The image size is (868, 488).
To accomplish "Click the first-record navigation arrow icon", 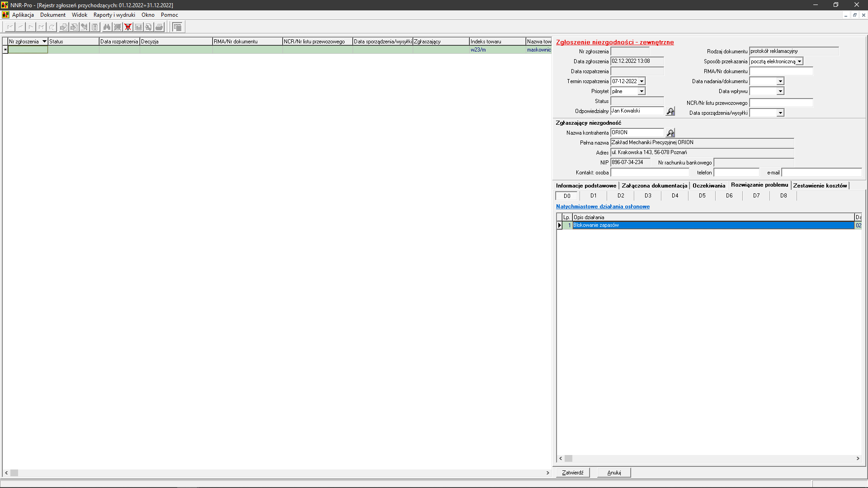I will (x=10, y=27).
